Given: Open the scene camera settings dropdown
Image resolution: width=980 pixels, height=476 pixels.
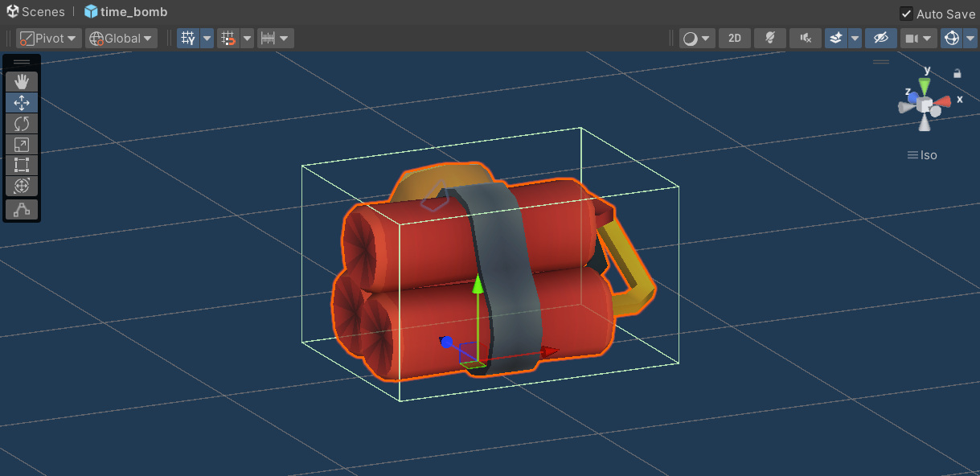Looking at the screenshot, I should pyautogui.click(x=918, y=39).
